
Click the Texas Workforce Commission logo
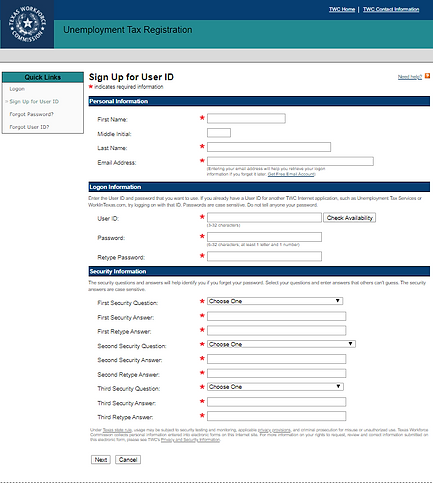click(x=27, y=24)
